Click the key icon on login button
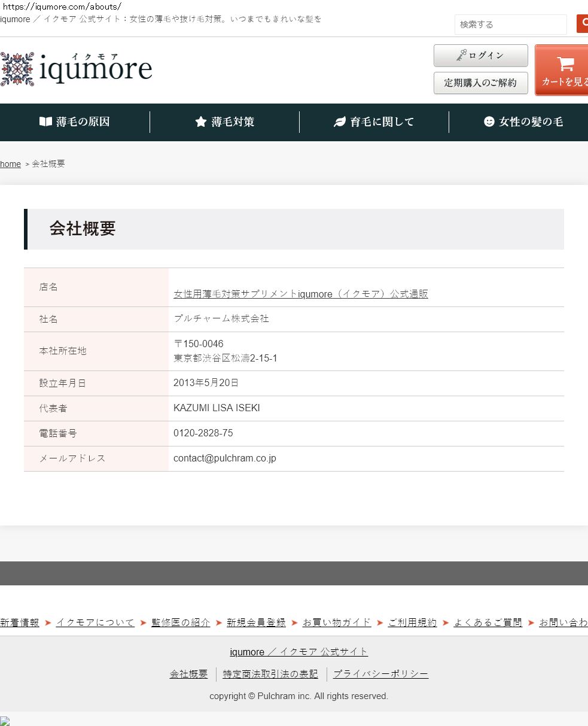The image size is (588, 726). pos(461,56)
